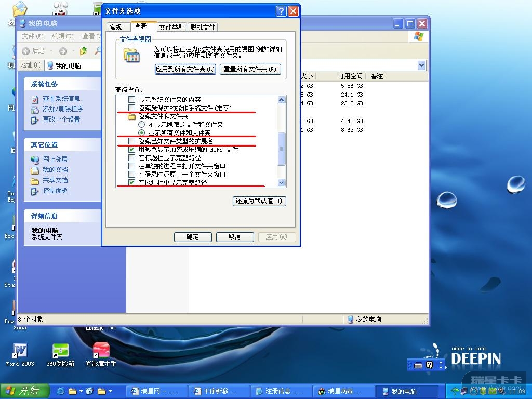The width and height of the screenshot is (532, 399).
Task: Open the 文件(F) menu in My Computer
Action: coord(33,36)
